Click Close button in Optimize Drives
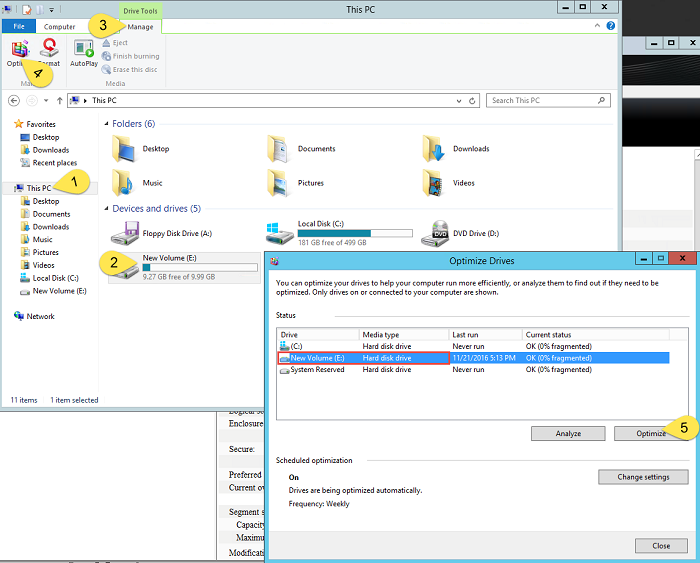The image size is (700, 563). (x=661, y=546)
